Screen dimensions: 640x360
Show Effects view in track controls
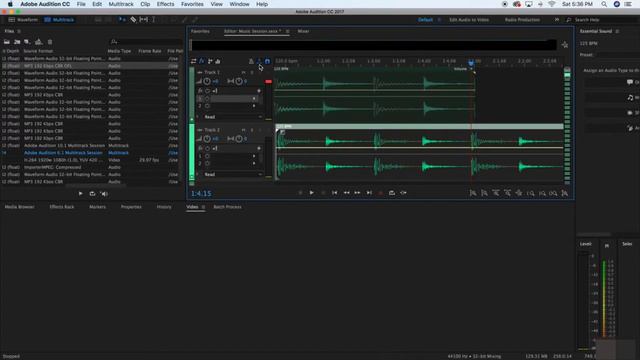click(202, 61)
